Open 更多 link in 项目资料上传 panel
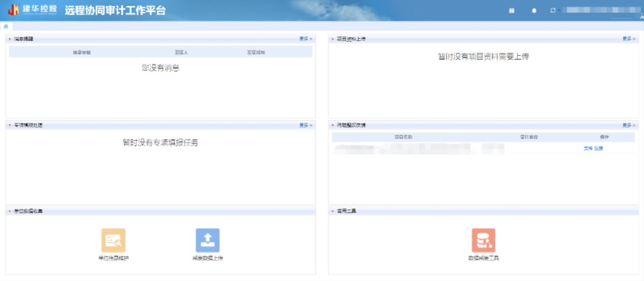 628,39
